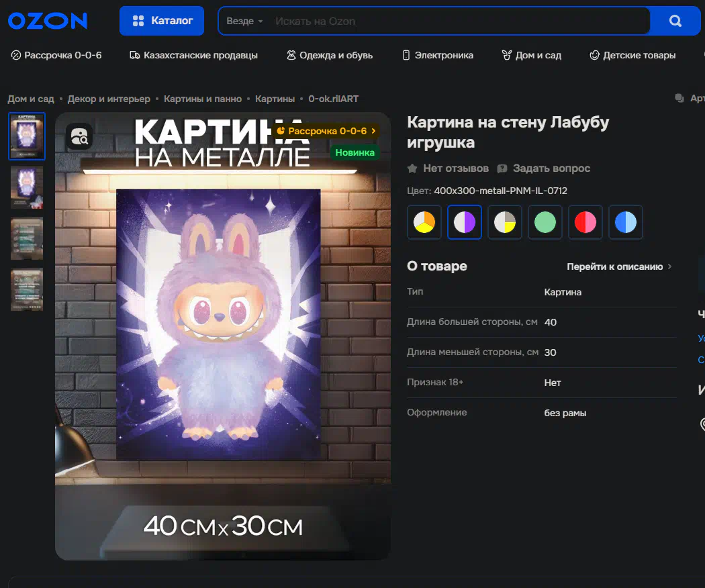Screen dimensions: 705x588
Task: Open Электроника category
Action: point(438,55)
